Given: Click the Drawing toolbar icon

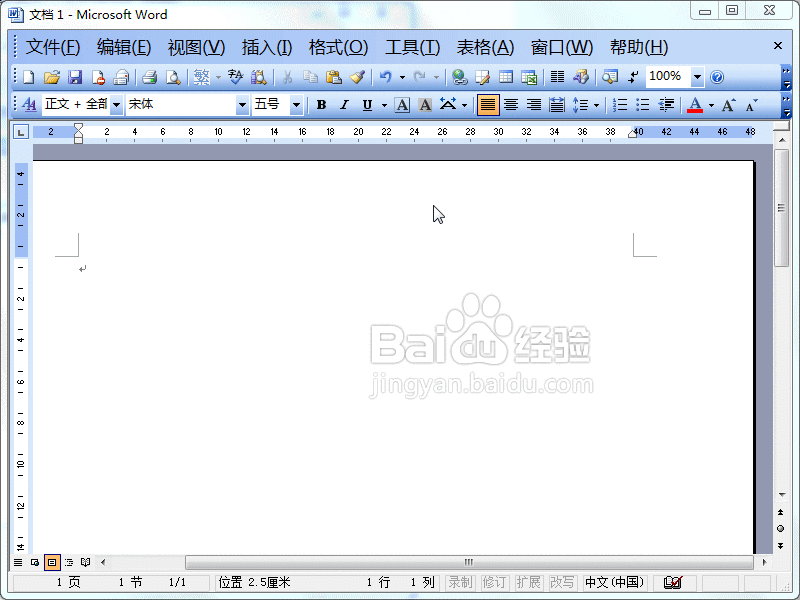Looking at the screenshot, I should [581, 77].
